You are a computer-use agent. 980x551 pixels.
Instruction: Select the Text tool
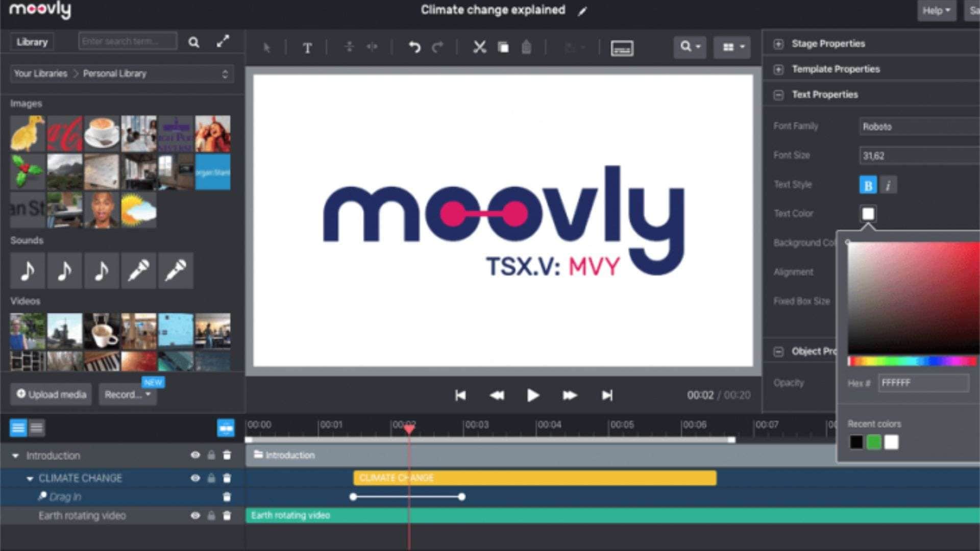click(x=307, y=48)
